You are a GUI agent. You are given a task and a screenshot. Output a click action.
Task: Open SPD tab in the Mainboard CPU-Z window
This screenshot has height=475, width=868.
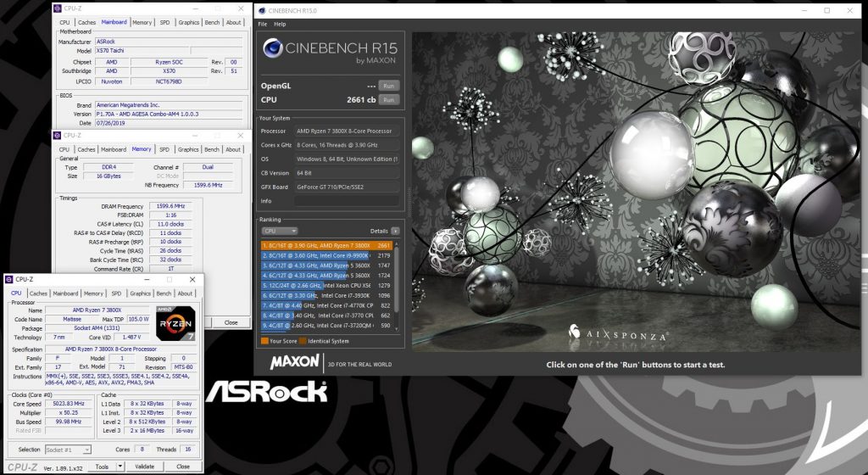(164, 23)
